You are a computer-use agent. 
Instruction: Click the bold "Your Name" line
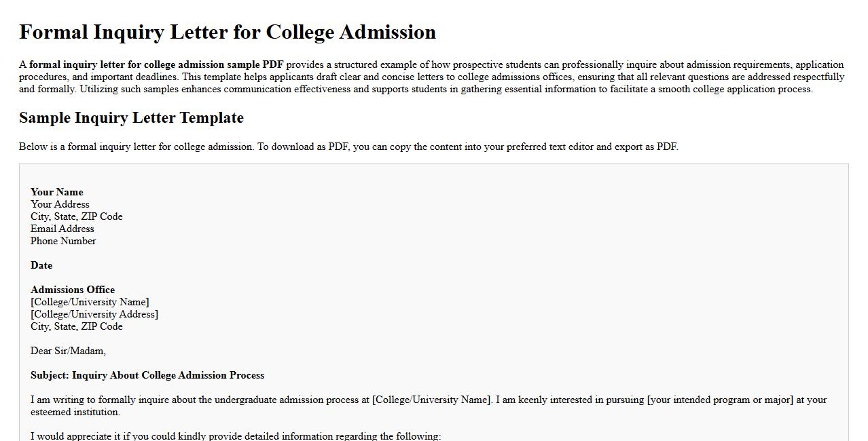[x=57, y=192]
